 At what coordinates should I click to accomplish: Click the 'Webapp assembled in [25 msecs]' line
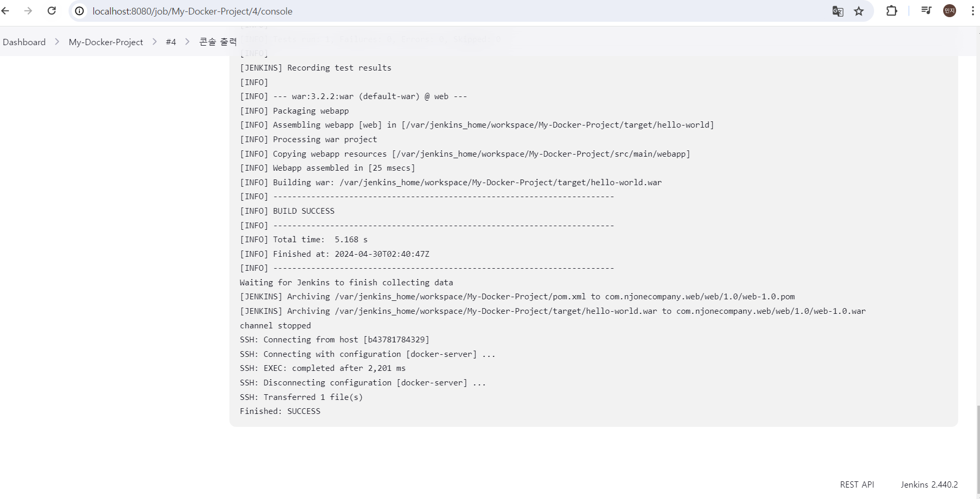328,168
